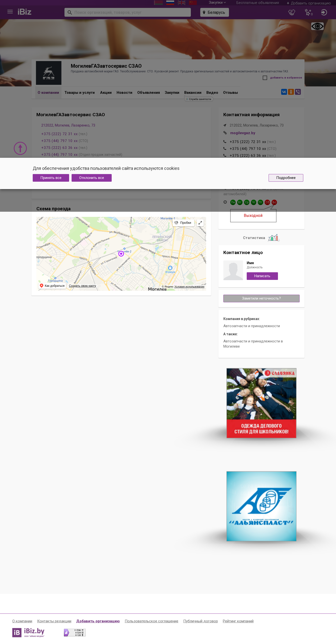The image size is (336, 644).
Task: Open the Видео tab
Action: click(x=212, y=93)
